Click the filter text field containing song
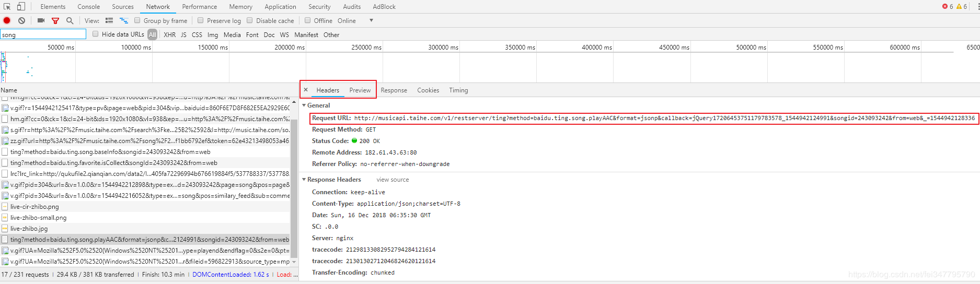The width and height of the screenshot is (980, 284). pyautogui.click(x=43, y=34)
